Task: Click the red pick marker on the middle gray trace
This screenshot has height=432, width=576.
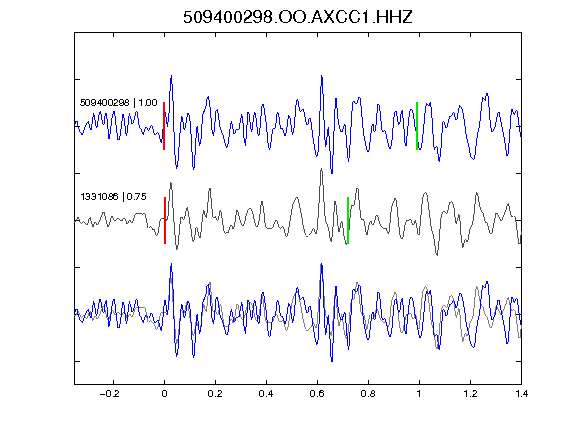Action: (x=165, y=220)
